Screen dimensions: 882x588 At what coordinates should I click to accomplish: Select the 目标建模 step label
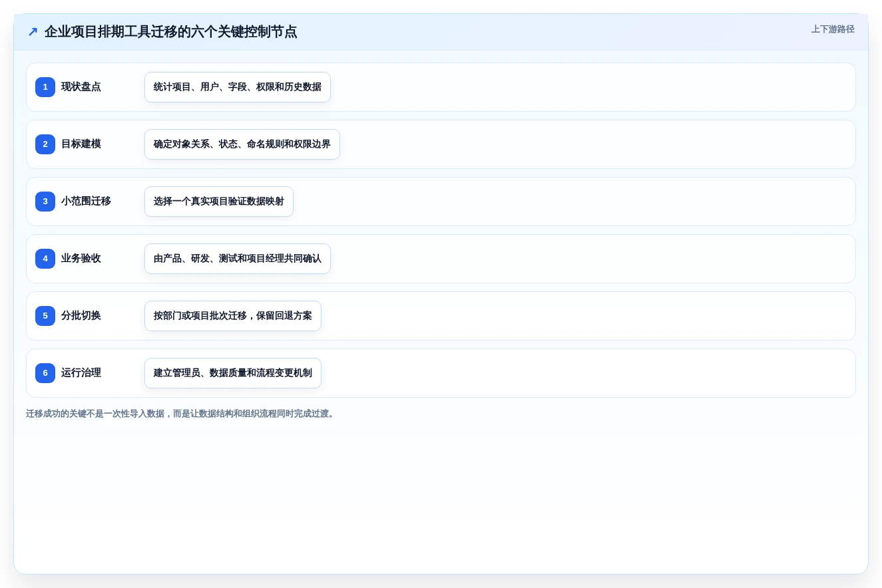[x=81, y=144]
